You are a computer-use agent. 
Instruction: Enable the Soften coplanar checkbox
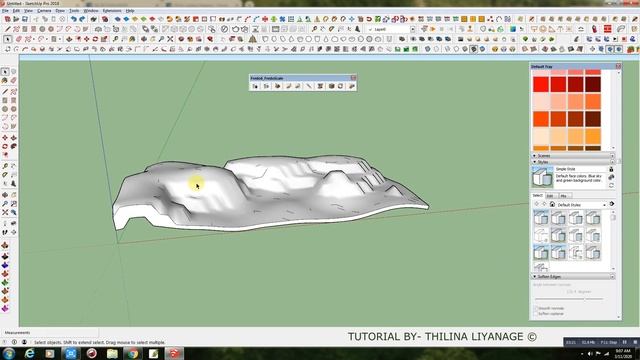click(536, 314)
